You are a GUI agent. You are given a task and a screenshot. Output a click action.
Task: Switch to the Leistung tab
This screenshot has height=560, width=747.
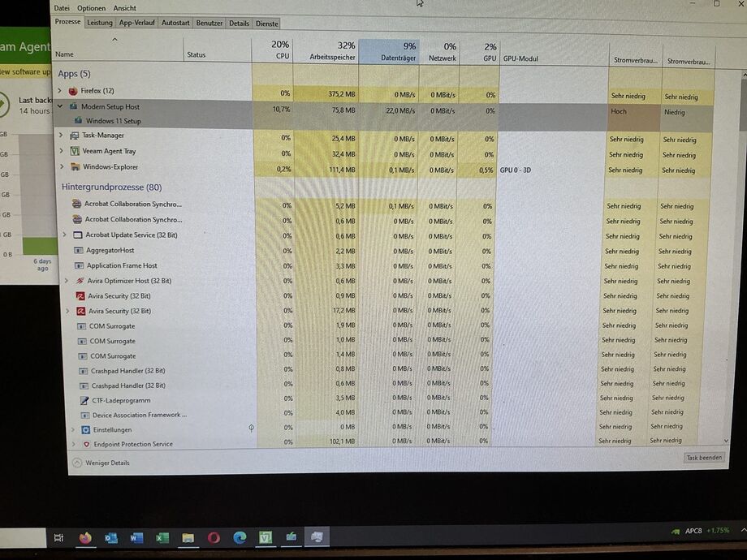tap(100, 24)
